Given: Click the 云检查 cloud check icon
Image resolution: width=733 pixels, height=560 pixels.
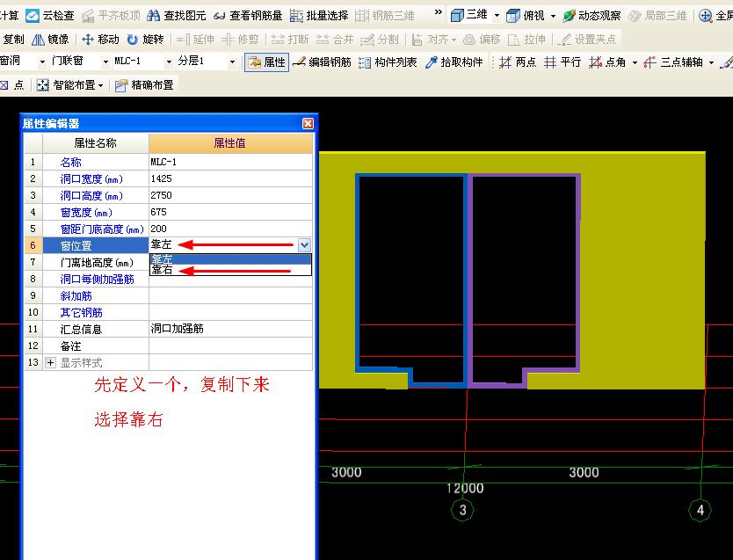Looking at the screenshot, I should click(x=33, y=16).
